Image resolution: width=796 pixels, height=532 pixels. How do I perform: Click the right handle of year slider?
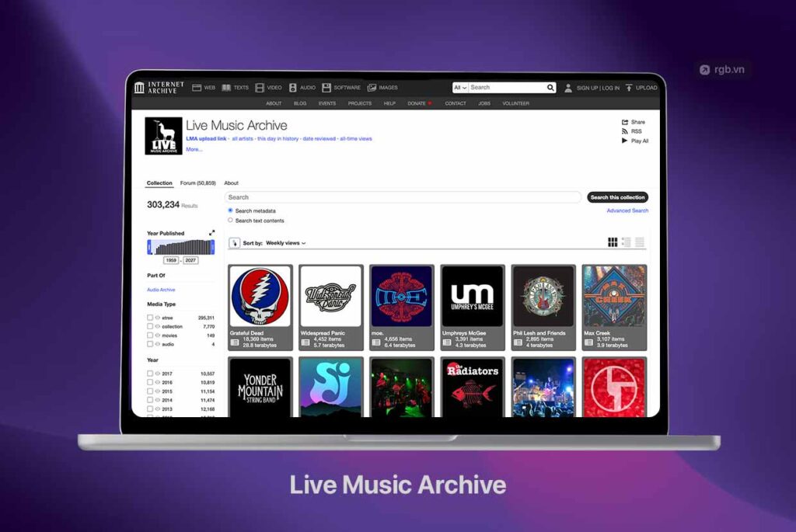(x=212, y=247)
